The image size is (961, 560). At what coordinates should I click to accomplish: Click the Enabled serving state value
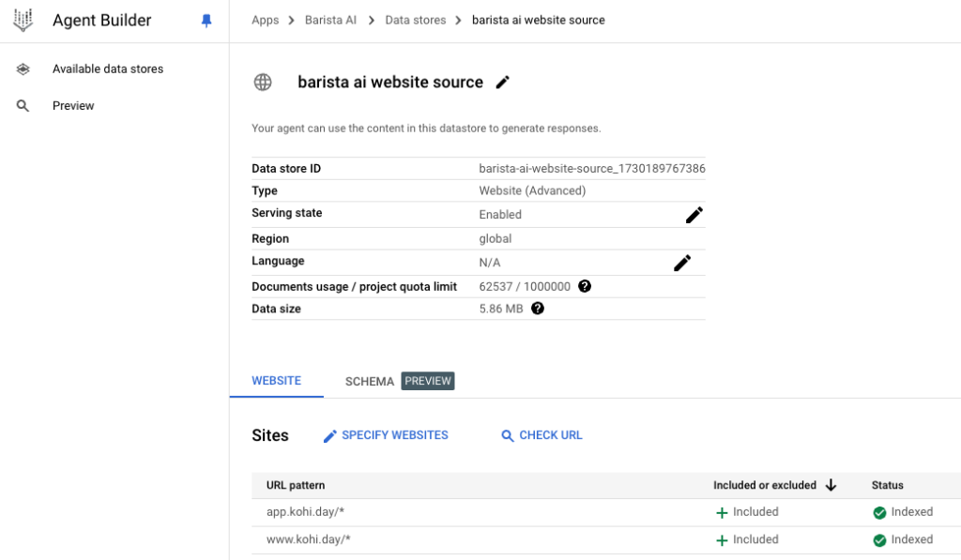click(x=500, y=215)
